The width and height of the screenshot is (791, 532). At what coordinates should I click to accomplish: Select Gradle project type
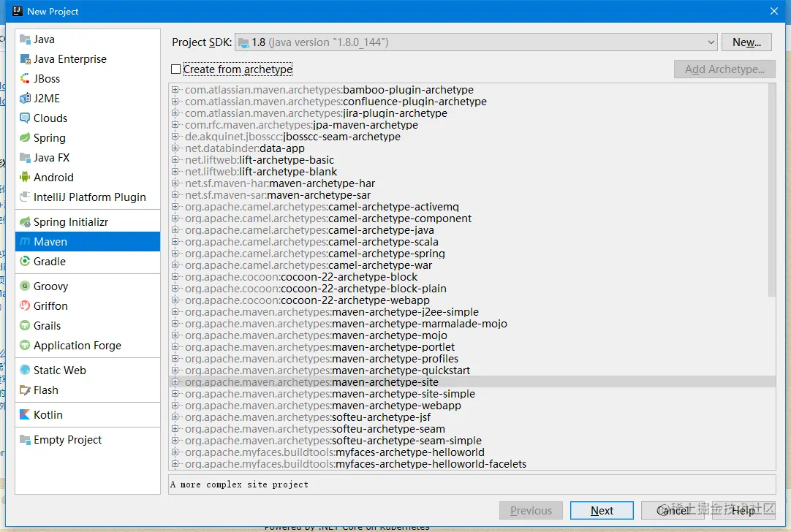click(x=88, y=261)
